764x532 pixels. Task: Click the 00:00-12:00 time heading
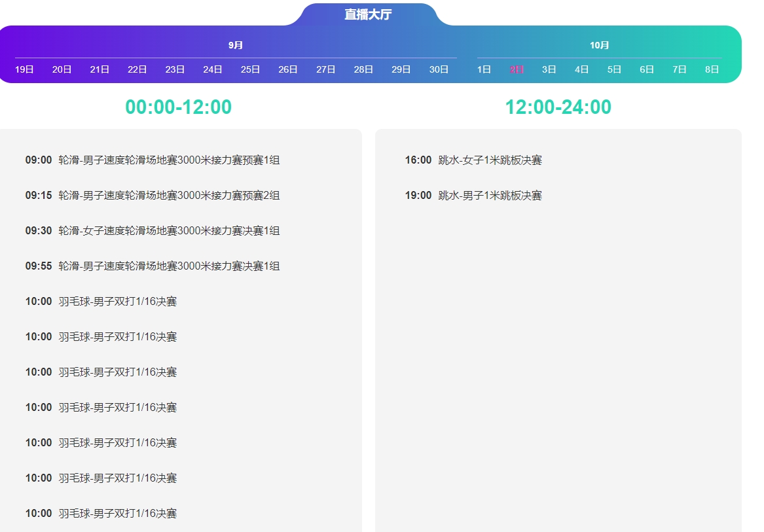pos(178,107)
